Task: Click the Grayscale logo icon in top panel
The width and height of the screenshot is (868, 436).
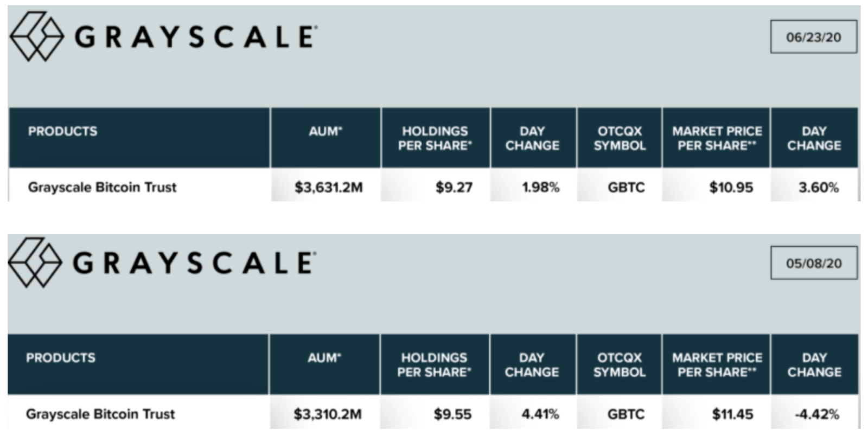Action: (37, 36)
